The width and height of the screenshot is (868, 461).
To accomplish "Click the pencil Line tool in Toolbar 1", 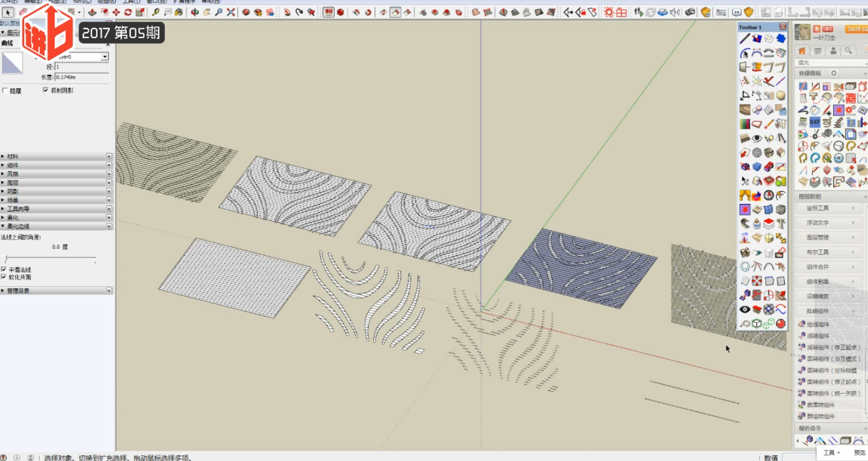I will tap(745, 38).
